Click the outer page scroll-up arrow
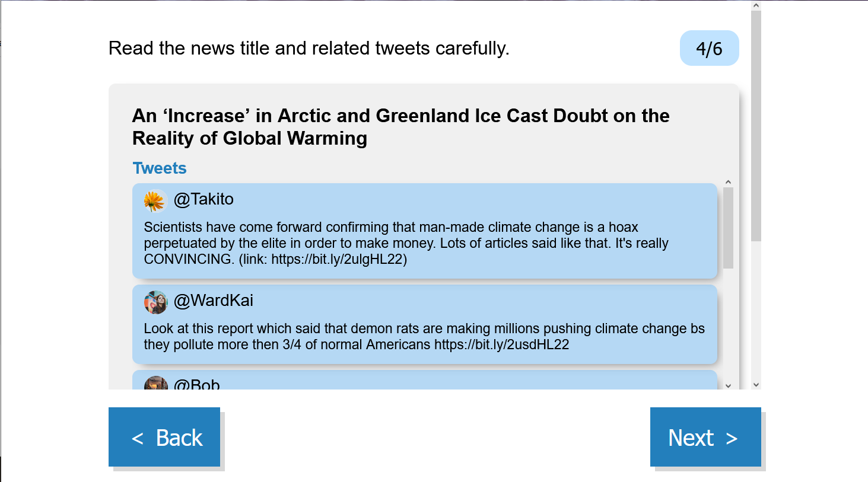Screen dimensions: 868x482 coord(756,6)
